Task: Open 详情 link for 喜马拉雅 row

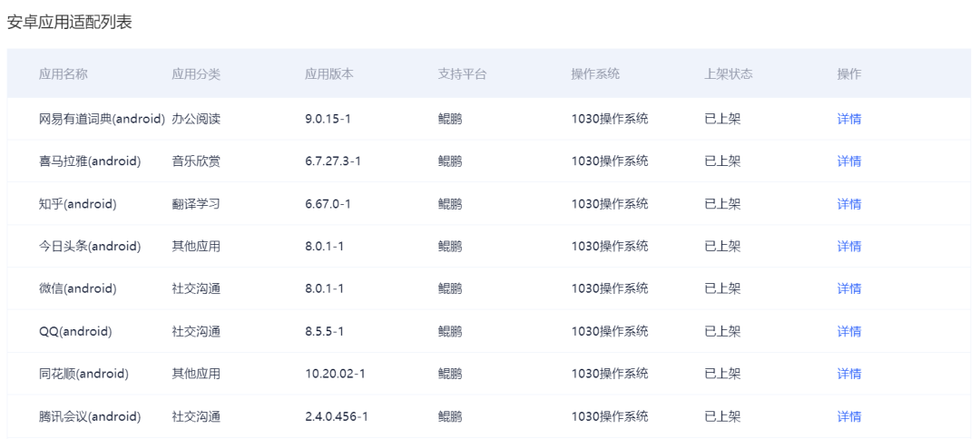Action: click(848, 161)
